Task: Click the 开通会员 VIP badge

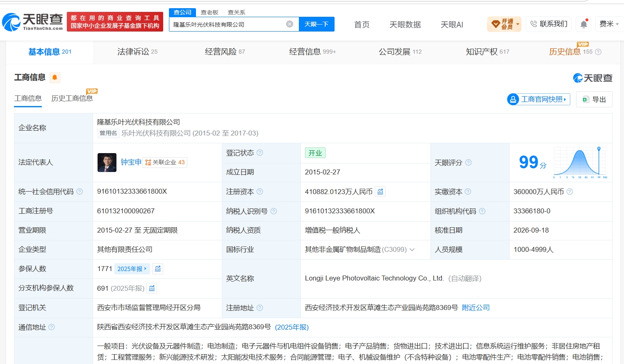Action: [504, 24]
